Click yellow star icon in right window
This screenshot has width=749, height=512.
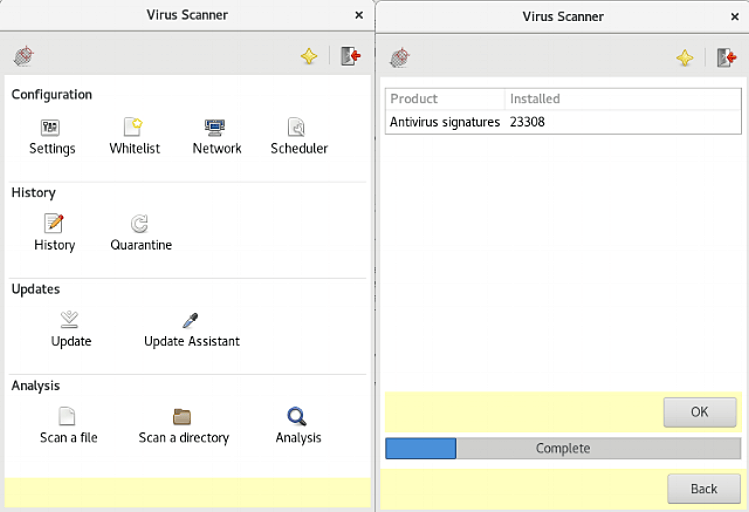point(685,58)
